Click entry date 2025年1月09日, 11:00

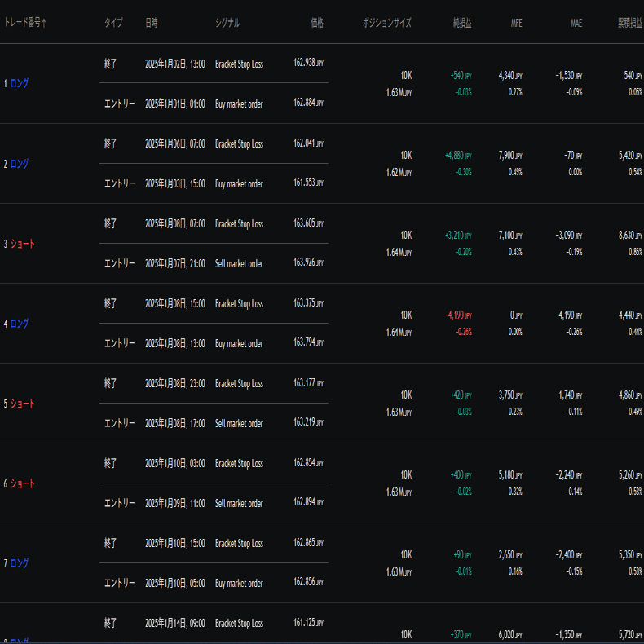[x=175, y=503]
